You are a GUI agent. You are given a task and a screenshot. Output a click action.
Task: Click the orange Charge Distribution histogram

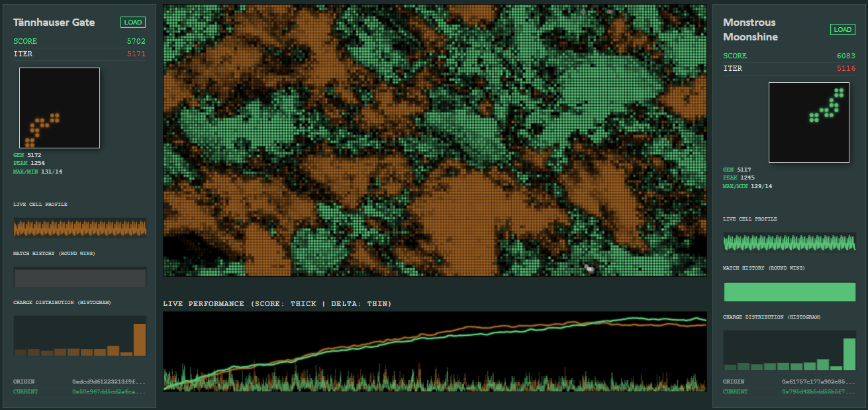coord(80,336)
